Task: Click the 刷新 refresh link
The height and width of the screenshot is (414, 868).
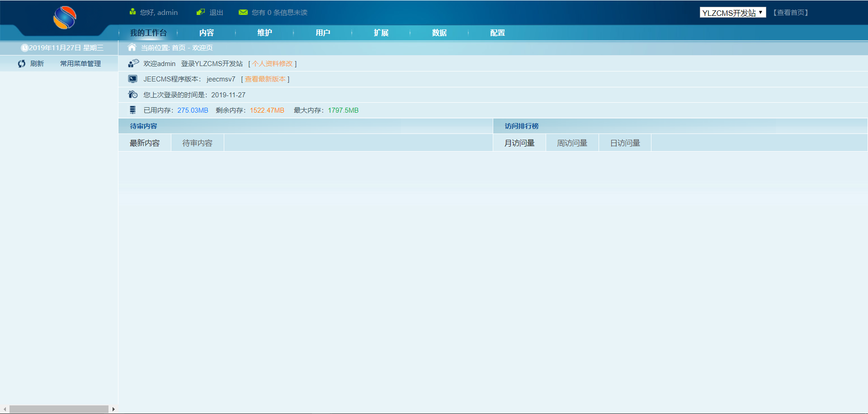Action: pyautogui.click(x=37, y=64)
